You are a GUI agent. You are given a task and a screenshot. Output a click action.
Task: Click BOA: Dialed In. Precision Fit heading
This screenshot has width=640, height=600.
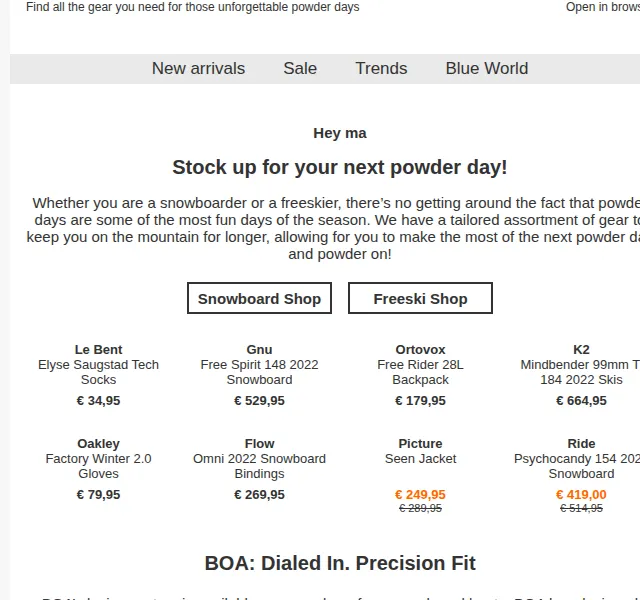coord(340,563)
